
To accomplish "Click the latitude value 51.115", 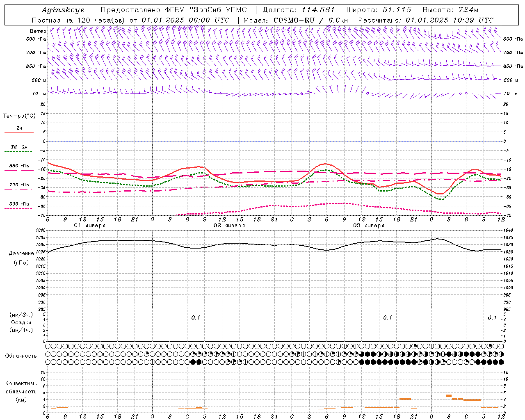I will click(x=397, y=10).
